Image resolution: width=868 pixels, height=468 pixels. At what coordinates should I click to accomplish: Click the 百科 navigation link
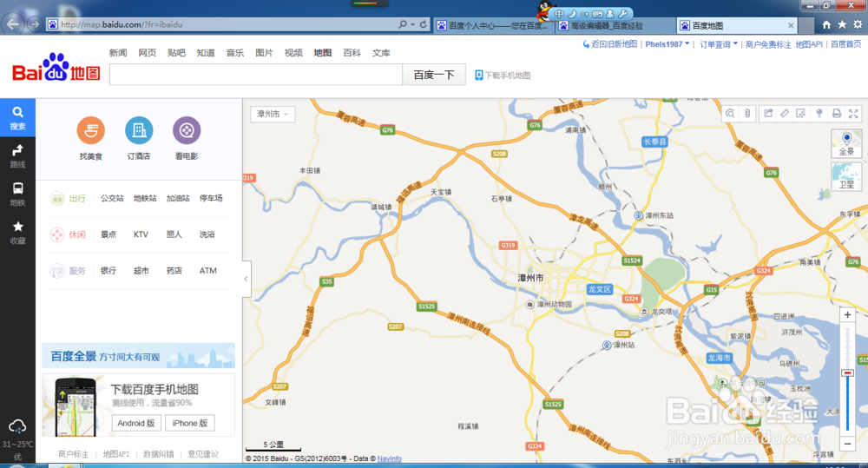352,53
